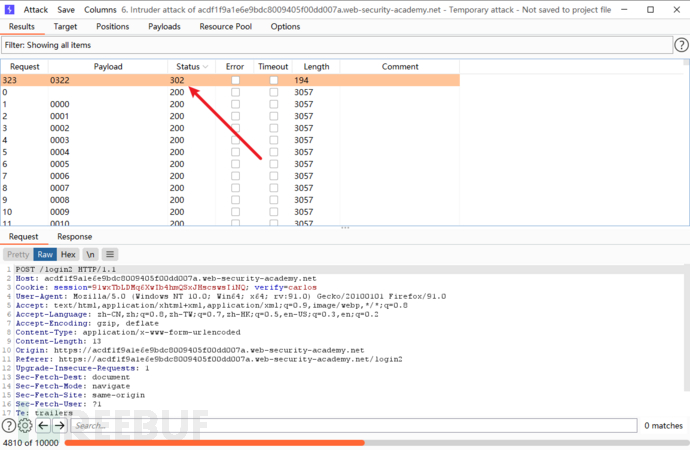The width and height of the screenshot is (690, 450).
Task: Toggle the \n non-printable characters button
Action: point(89,254)
